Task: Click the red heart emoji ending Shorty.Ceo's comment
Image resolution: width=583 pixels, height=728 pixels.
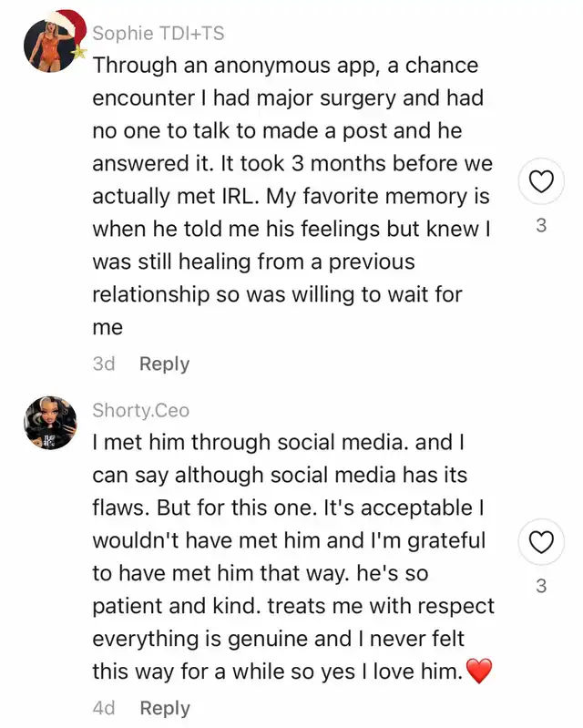Action: pyautogui.click(x=478, y=672)
